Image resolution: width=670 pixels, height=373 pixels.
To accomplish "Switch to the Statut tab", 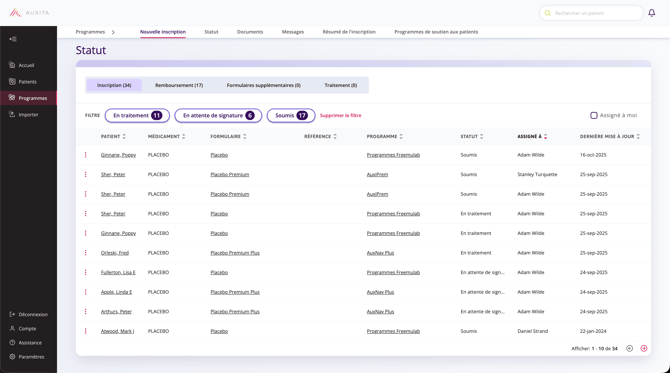I will [211, 32].
